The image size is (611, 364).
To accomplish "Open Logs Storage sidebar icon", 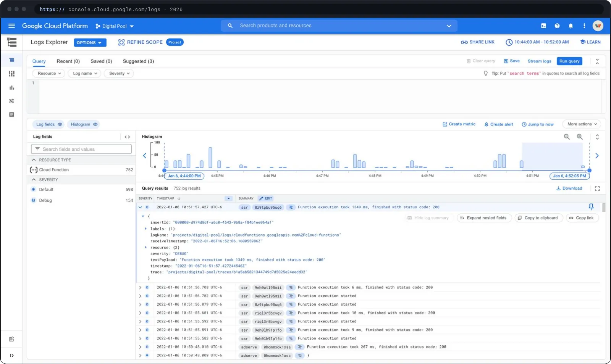I will pos(12,114).
